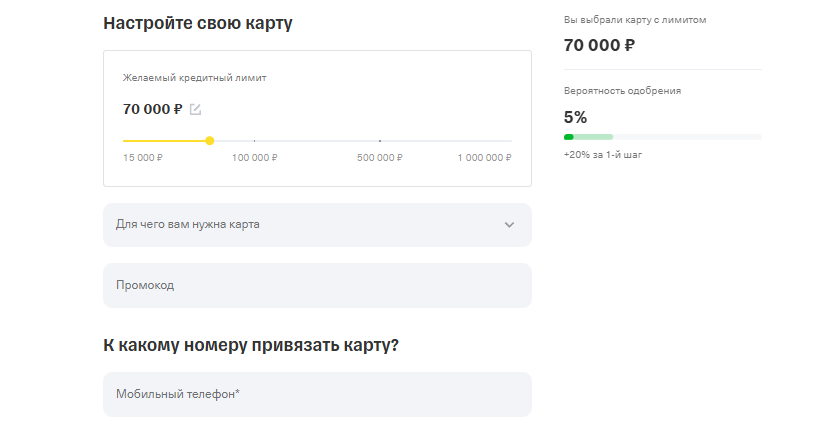Image resolution: width=836 pixels, height=447 pixels.
Task: Click the 70 000 ₽ amount inside limit card
Action: (152, 109)
